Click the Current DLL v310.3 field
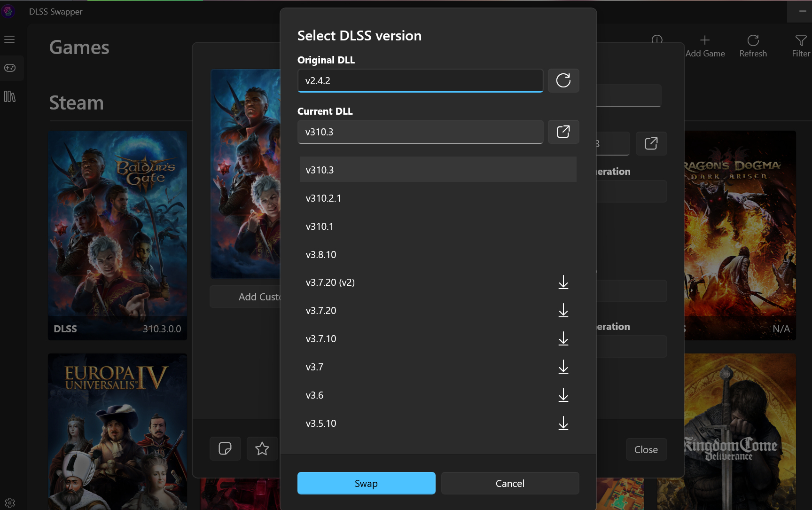Viewport: 812px width, 510px height. 420,132
